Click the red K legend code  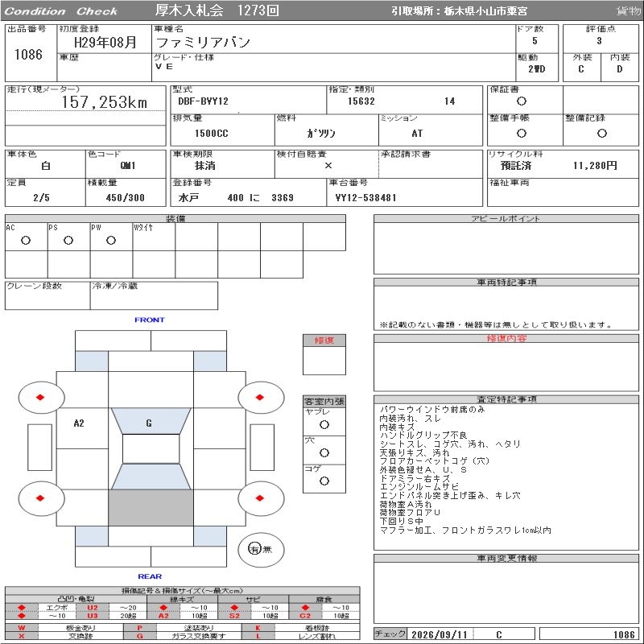258,628
